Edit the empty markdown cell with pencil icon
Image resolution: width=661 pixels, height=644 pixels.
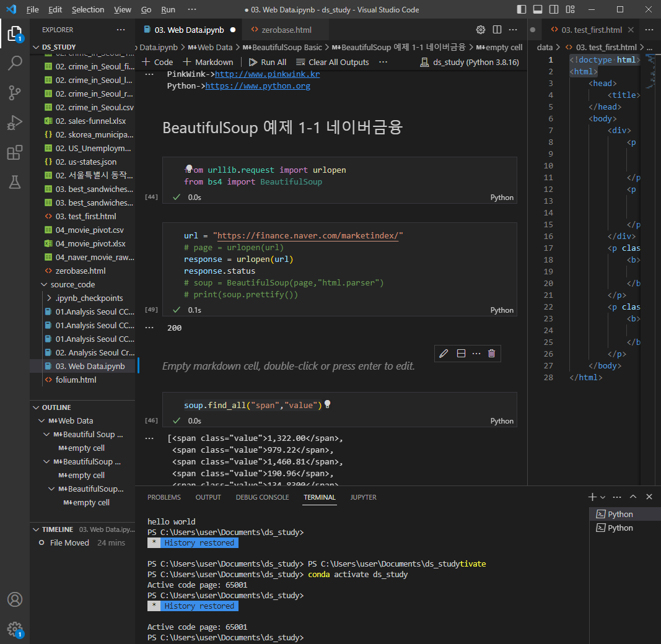pos(444,353)
